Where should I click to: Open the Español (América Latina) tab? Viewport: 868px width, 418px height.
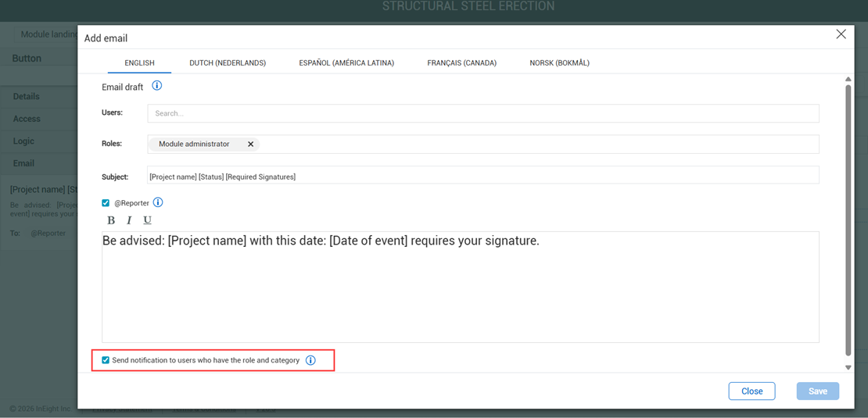(346, 63)
